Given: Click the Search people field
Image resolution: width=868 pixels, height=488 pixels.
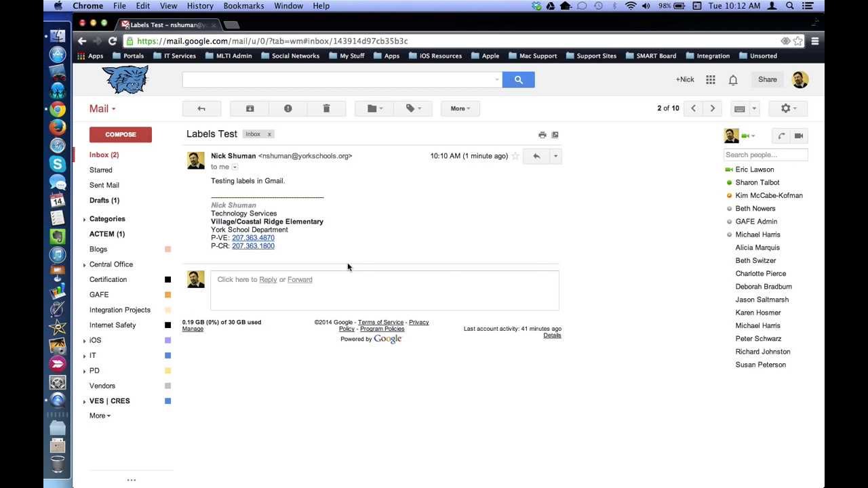Looking at the screenshot, I should pos(766,155).
